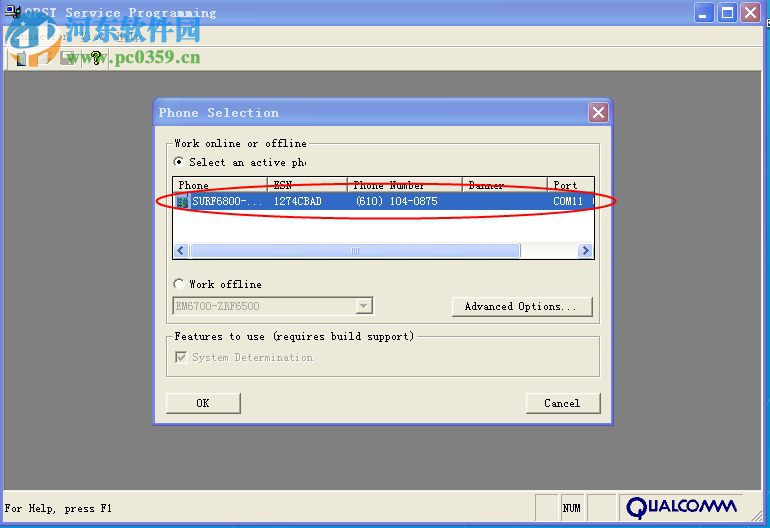Click the phone icon in the toolbar
This screenshot has height=528, width=770.
pyautogui.click(x=22, y=58)
